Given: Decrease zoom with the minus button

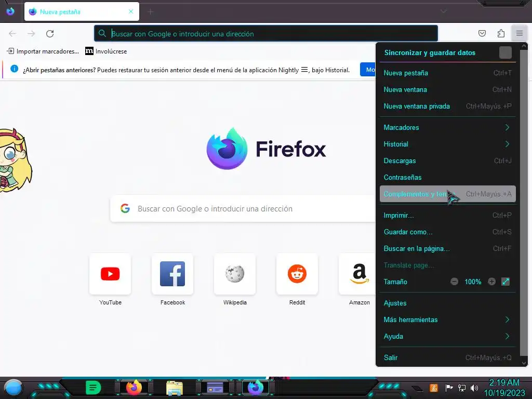Looking at the screenshot, I should point(454,282).
